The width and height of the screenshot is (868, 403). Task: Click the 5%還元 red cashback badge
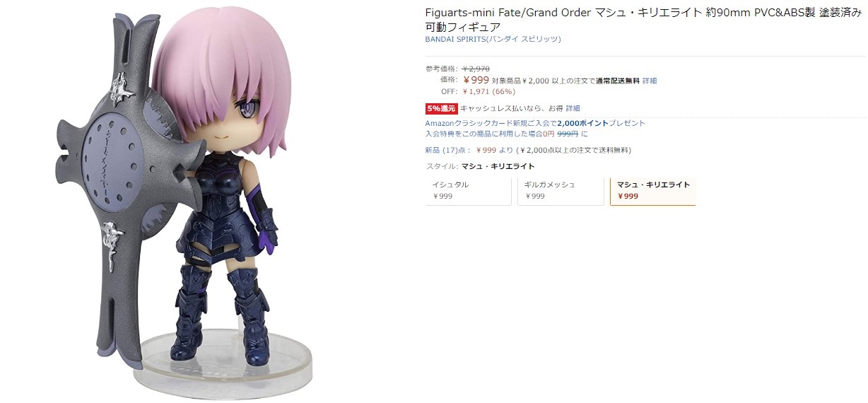tap(441, 108)
